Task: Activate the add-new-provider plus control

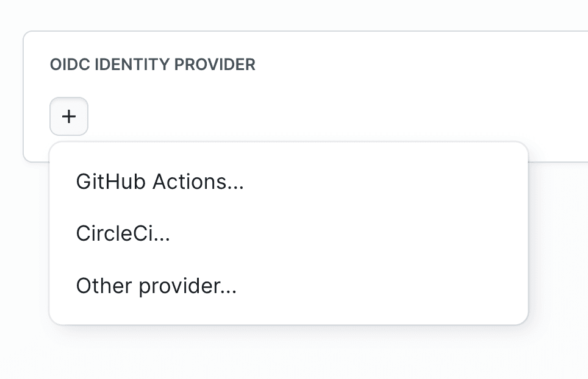Action: (68, 116)
